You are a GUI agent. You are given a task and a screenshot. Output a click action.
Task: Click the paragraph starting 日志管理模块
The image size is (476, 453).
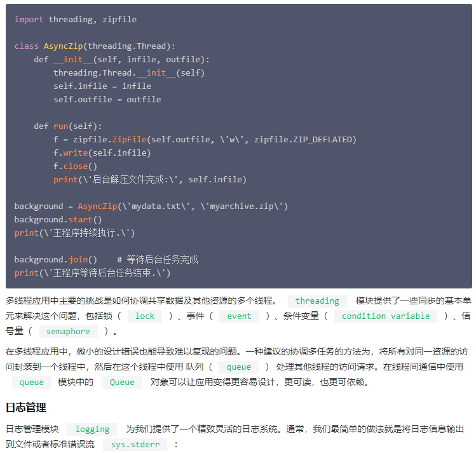[235, 437]
